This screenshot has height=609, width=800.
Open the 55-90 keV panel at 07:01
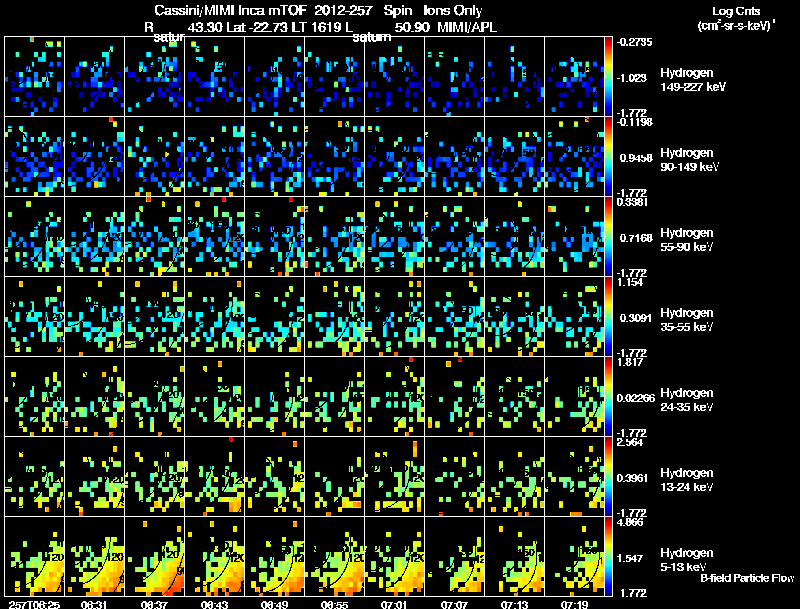394,236
